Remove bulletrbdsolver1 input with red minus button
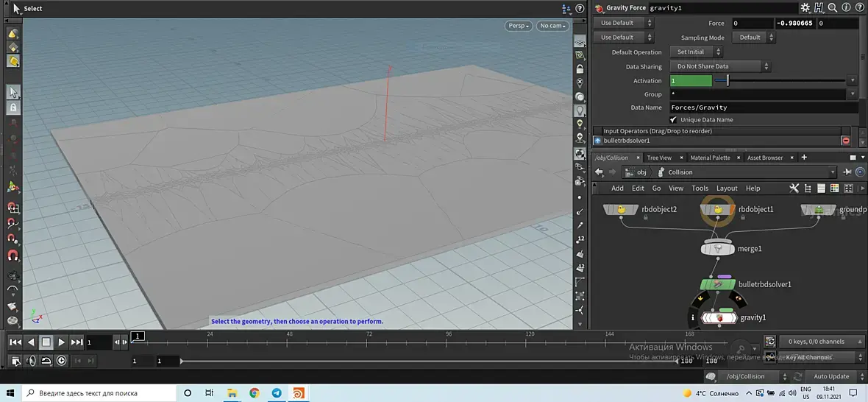This screenshot has width=868, height=402. click(845, 141)
